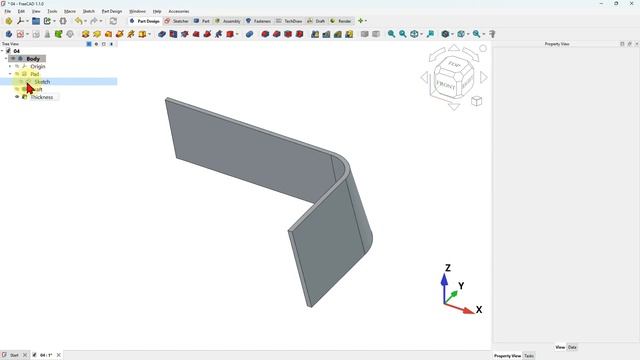Click the Undo arrow
Screen dimensions: 640x360
click(x=78, y=21)
